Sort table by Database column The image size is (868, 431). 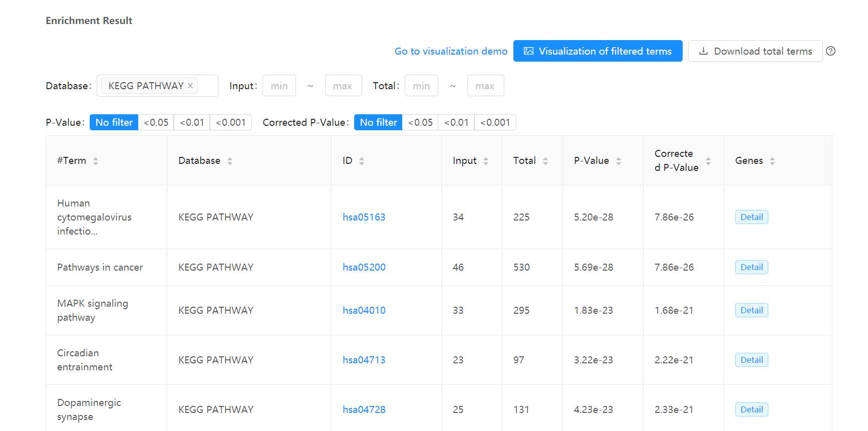point(230,161)
